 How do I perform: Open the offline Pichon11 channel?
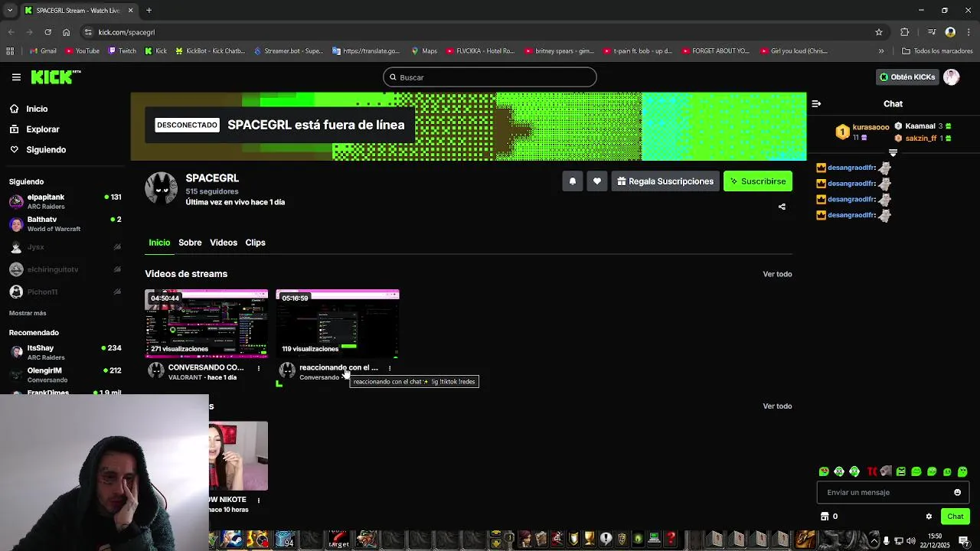65,292
